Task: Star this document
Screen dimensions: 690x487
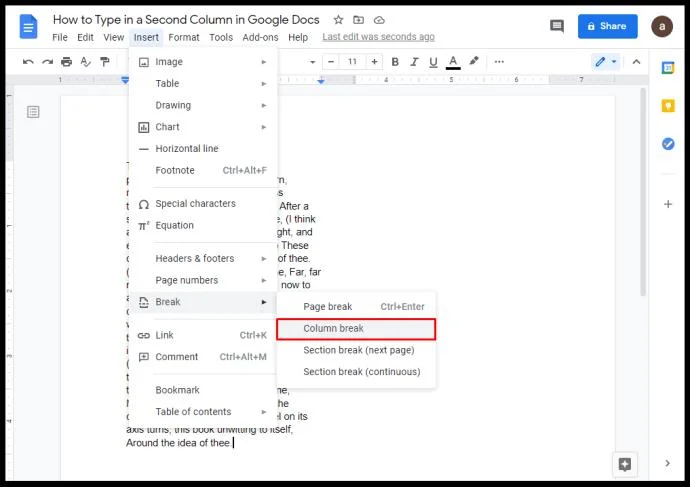Action: [x=338, y=20]
